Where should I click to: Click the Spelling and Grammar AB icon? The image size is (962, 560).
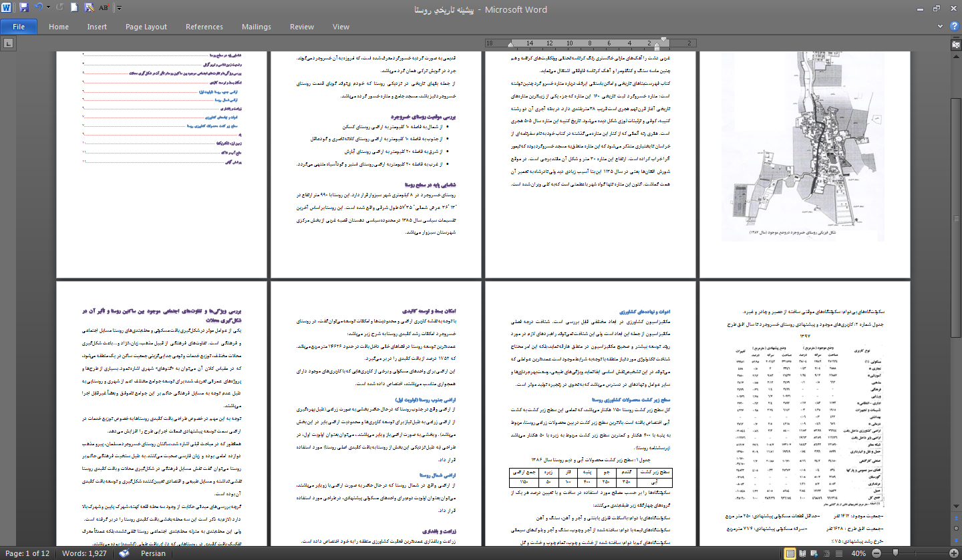(104, 8)
